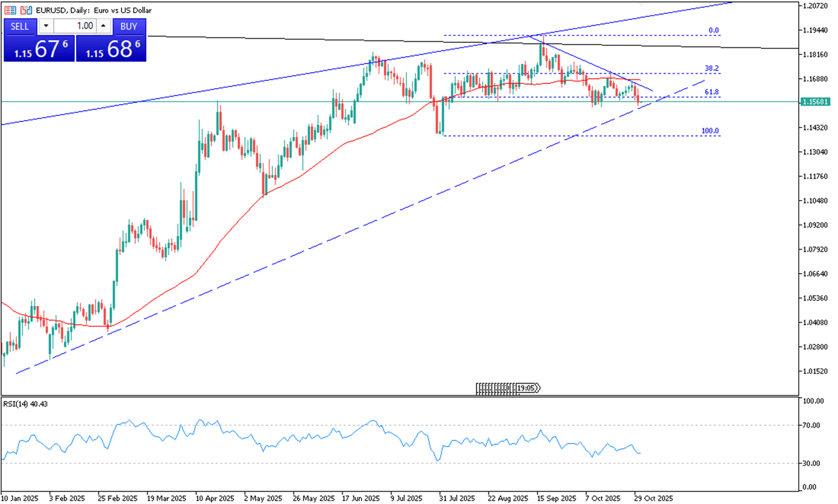Click the 70.00 level on RSI scale
This screenshot has height=504, width=838.
[811, 425]
